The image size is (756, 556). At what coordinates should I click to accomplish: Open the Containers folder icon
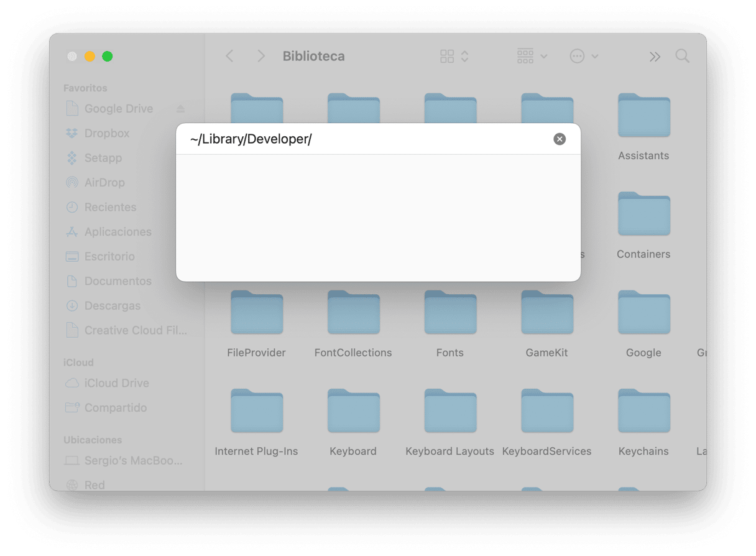[643, 215]
